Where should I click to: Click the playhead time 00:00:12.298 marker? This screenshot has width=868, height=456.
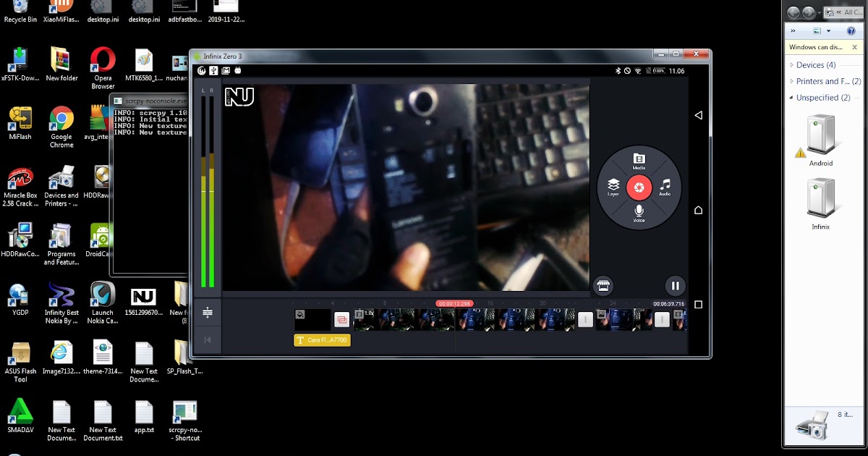pos(454,303)
